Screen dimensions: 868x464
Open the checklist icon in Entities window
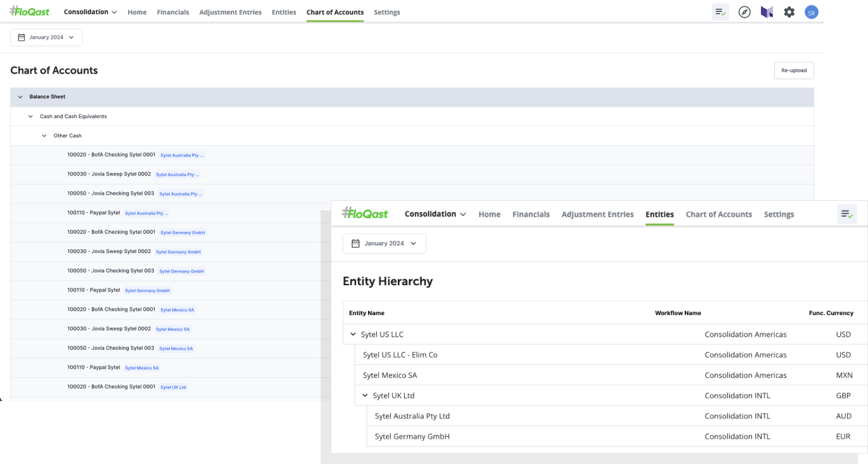(847, 214)
